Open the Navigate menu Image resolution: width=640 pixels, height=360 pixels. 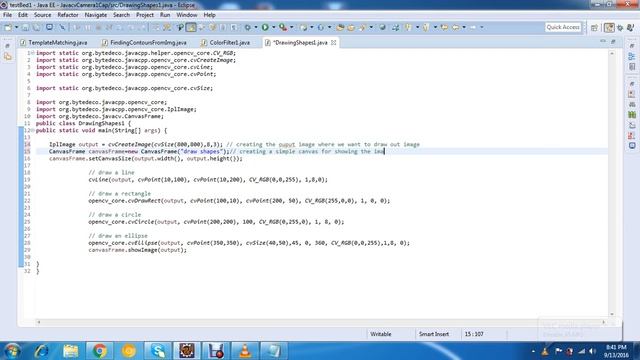pos(96,15)
